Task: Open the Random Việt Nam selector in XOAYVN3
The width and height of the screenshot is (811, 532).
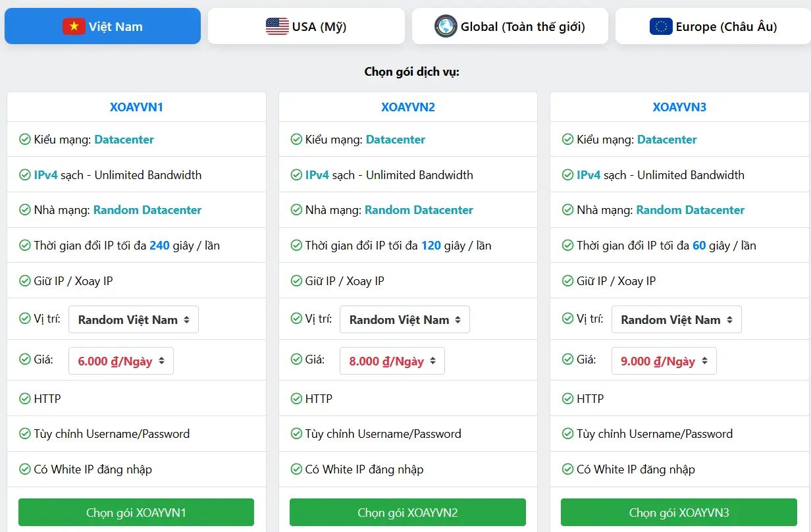Action: 676,319
